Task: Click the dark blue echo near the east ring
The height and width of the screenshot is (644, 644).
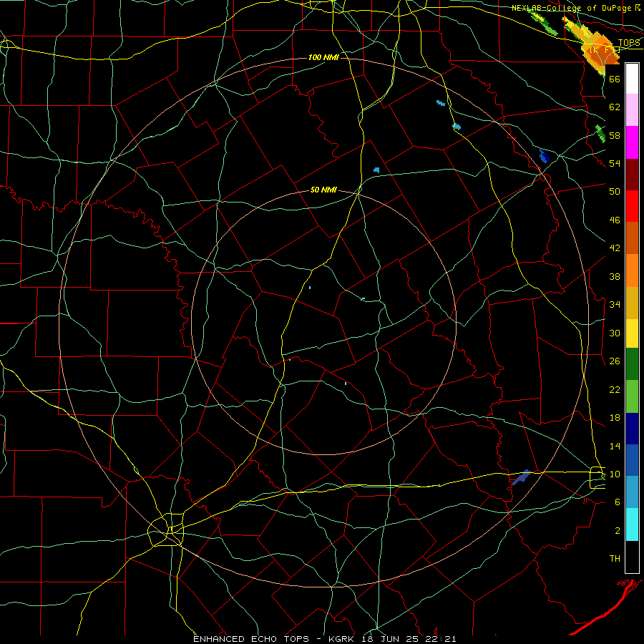Action: pyautogui.click(x=545, y=157)
